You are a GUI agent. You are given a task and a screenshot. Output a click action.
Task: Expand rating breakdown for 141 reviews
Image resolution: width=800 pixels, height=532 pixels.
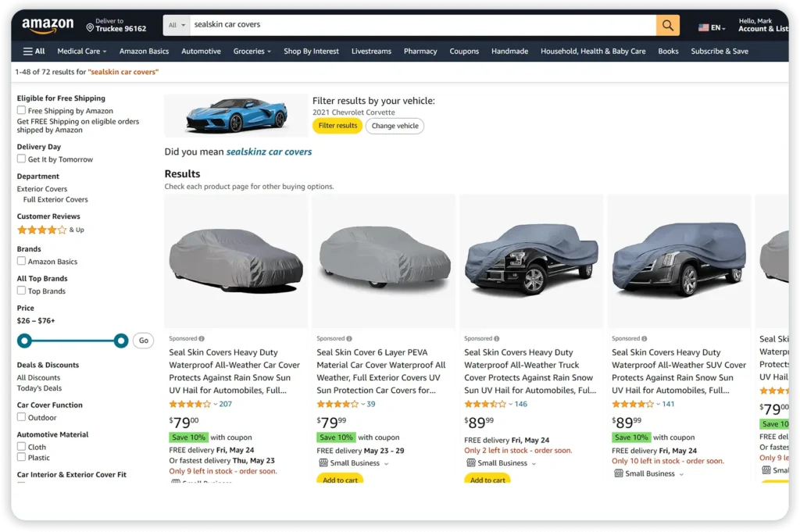[x=658, y=405]
